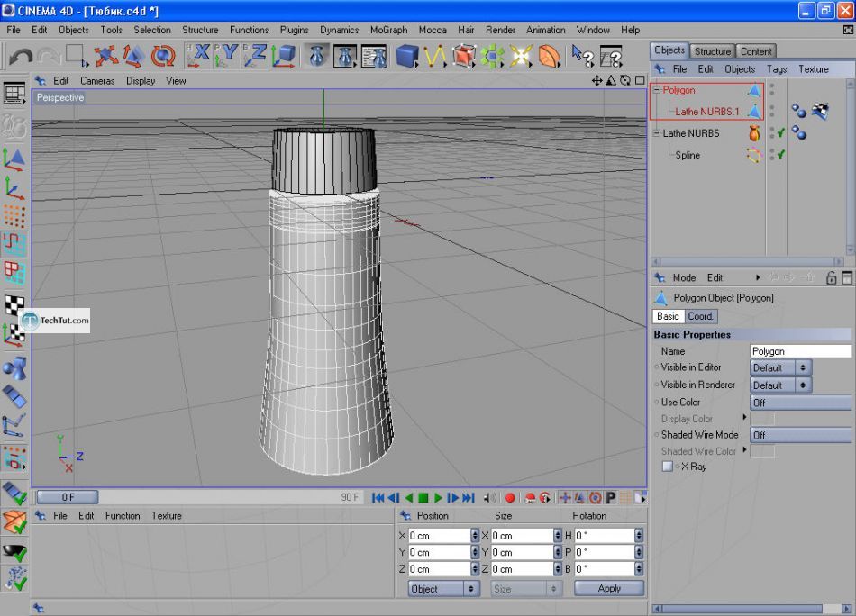The height and width of the screenshot is (616, 856).
Task: Select the Use Point Tool icon
Action: click(x=14, y=216)
